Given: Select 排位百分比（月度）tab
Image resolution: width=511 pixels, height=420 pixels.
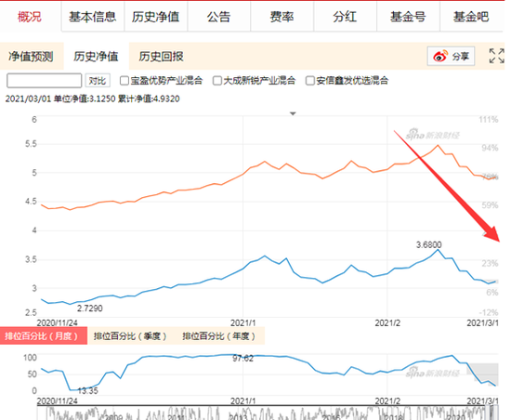Looking at the screenshot, I should pos(44,336).
